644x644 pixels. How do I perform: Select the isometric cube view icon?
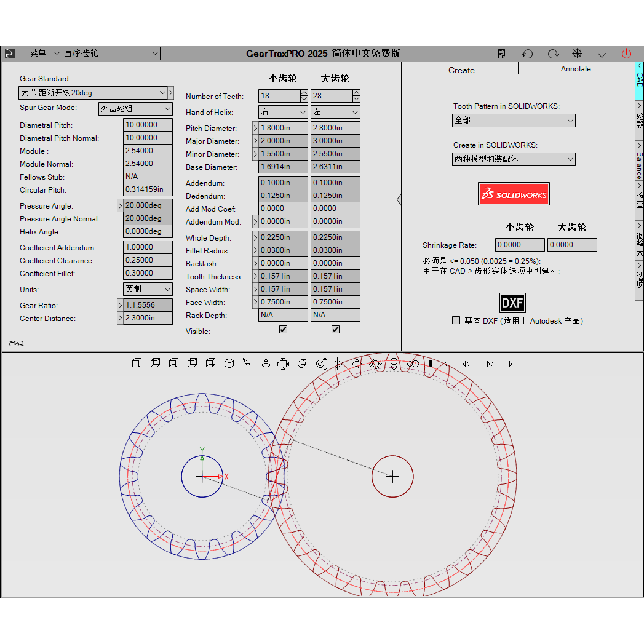(x=229, y=364)
